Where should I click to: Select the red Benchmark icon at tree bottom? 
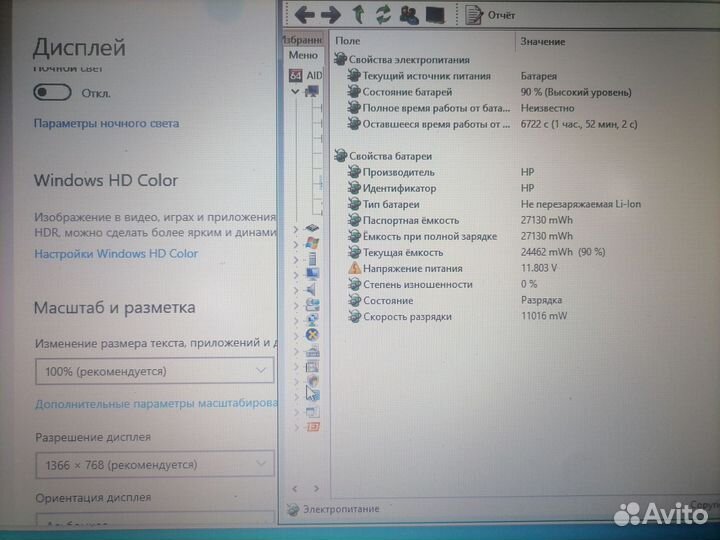(x=312, y=427)
